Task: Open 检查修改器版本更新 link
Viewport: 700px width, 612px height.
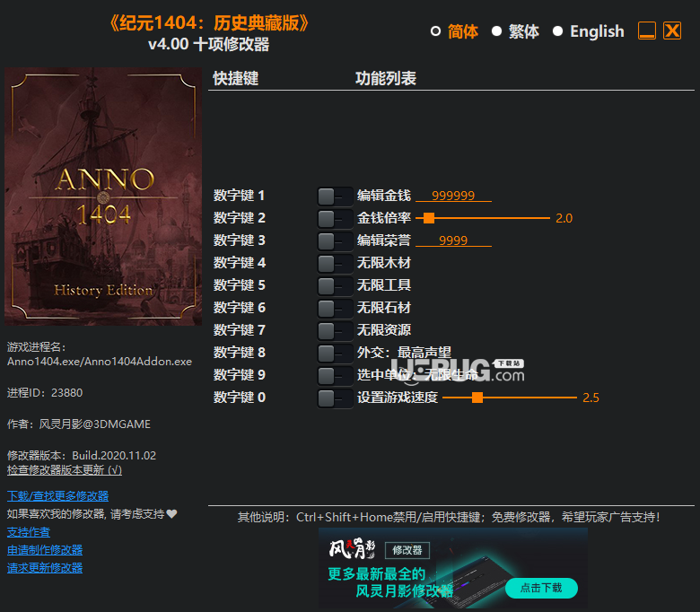Action: click(x=65, y=470)
